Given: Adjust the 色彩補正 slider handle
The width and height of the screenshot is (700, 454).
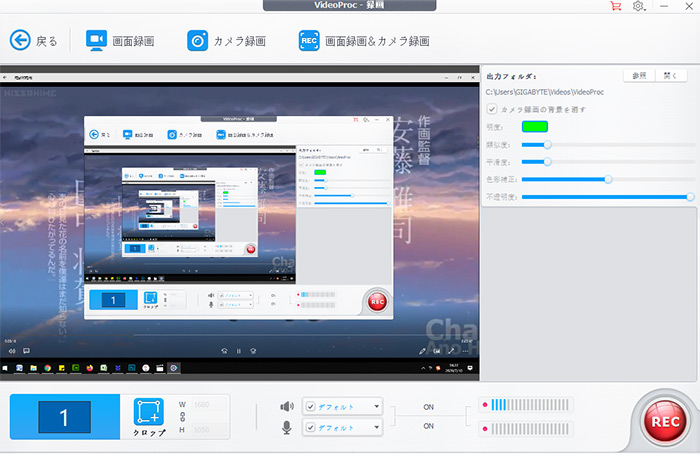Looking at the screenshot, I should click(x=608, y=179).
